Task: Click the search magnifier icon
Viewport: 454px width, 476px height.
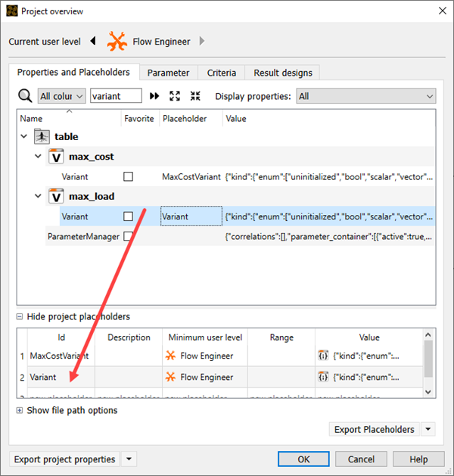Action: tap(25, 96)
